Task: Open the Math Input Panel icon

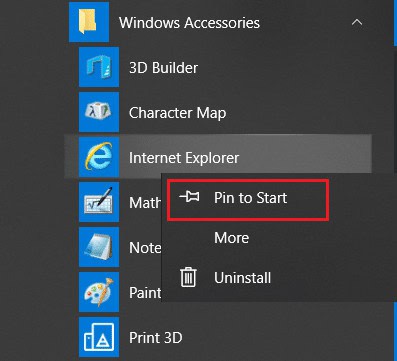Action: point(99,202)
